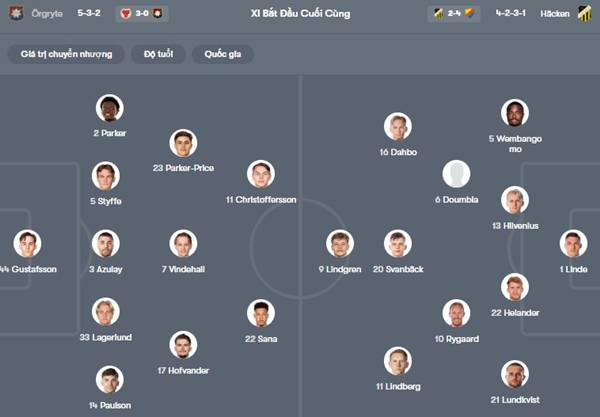The width and height of the screenshot is (600, 417).
Task: Select player 23 Parker-Price's photo
Action: pos(183,143)
